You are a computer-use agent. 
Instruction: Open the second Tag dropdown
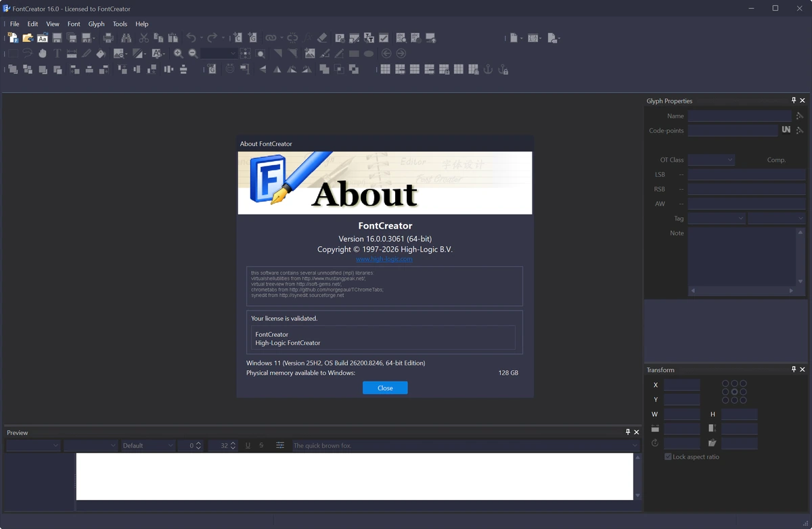tap(776, 218)
